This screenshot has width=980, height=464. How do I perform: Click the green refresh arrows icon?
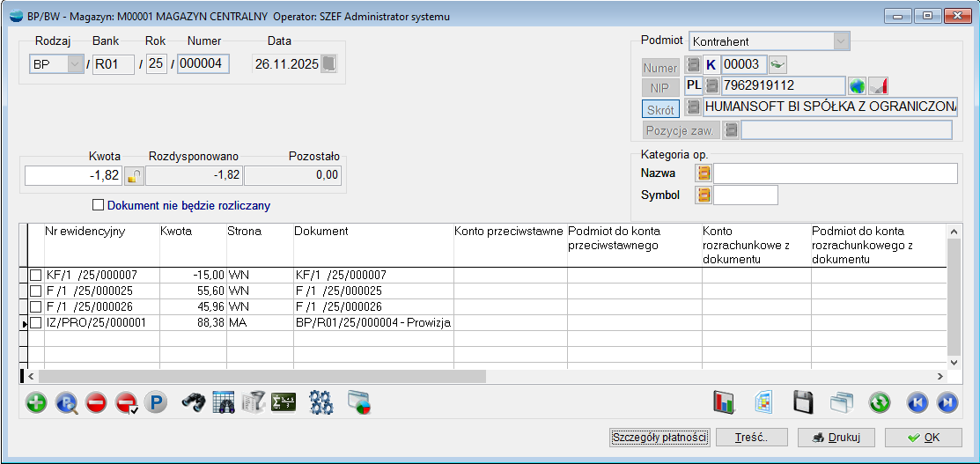880,403
